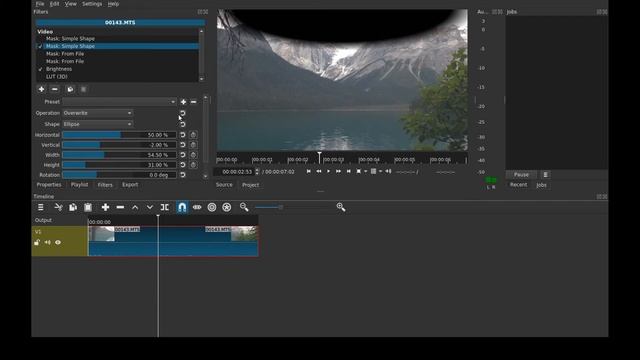Reset the Width value

(x=182, y=155)
